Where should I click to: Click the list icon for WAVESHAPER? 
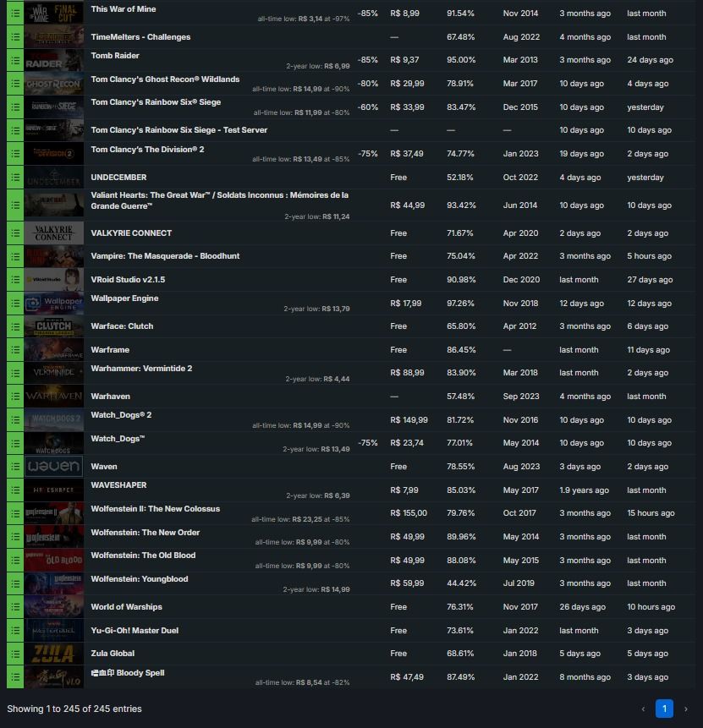(15, 490)
